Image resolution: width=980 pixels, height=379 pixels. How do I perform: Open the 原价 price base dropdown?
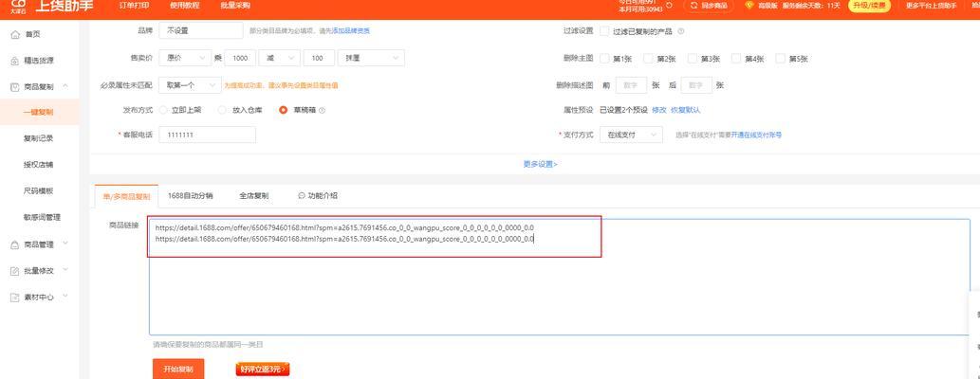click(185, 58)
